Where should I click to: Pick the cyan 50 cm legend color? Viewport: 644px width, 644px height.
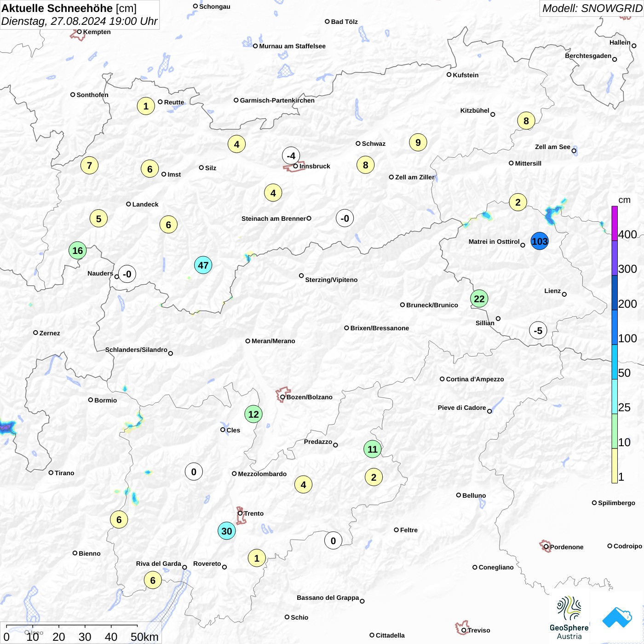point(615,362)
